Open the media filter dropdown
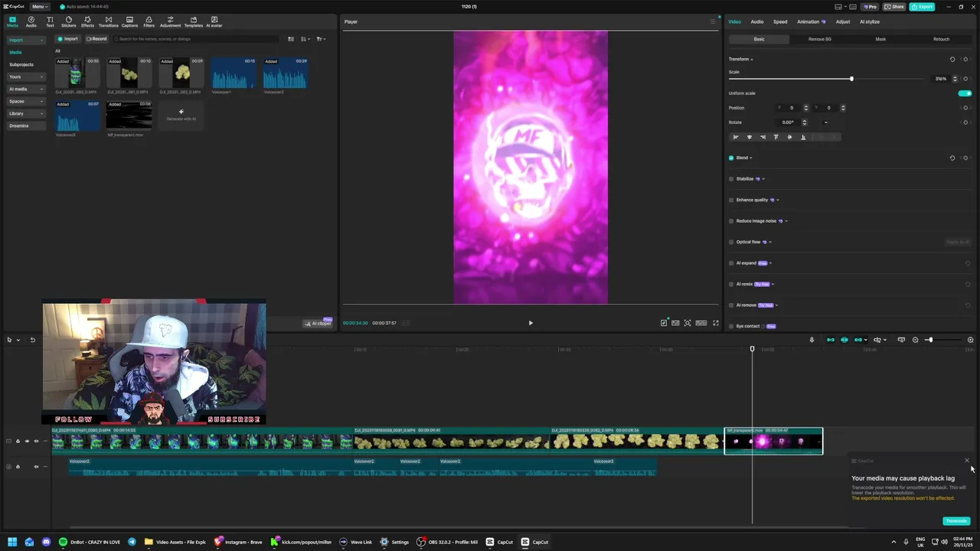Image resolution: width=980 pixels, height=551 pixels. 321,39
